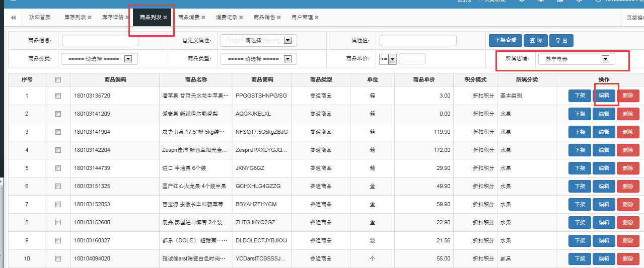
Task: Check the box for row 180103141904
Action: [58, 132]
